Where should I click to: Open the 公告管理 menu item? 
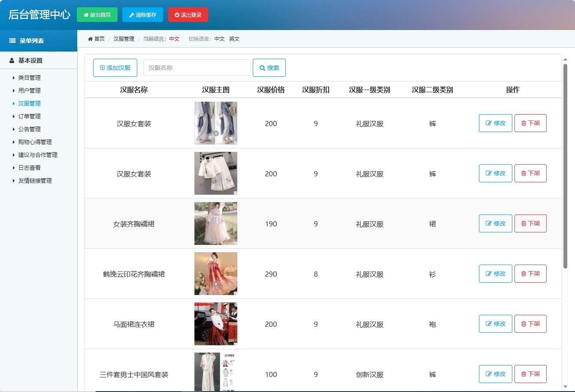pos(29,129)
